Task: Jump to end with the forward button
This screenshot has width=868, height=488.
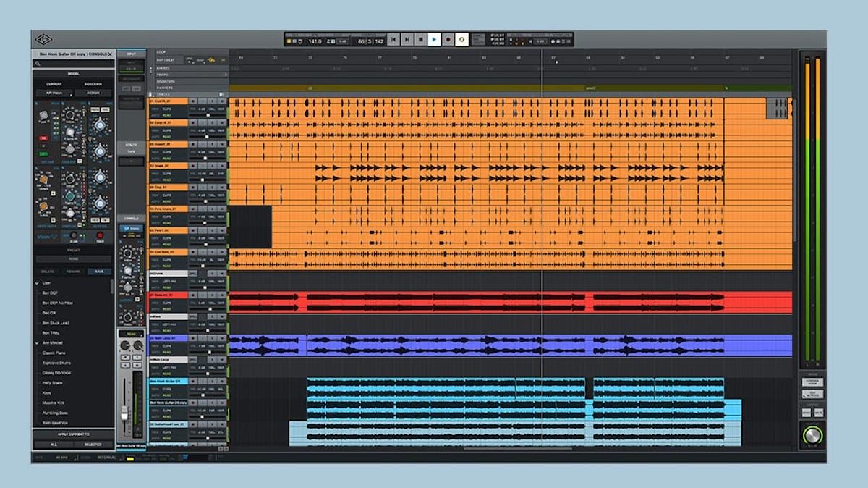Action: click(x=407, y=40)
